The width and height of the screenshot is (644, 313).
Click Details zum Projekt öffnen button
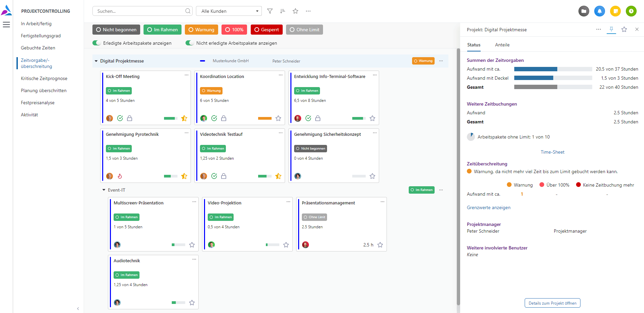(x=552, y=303)
